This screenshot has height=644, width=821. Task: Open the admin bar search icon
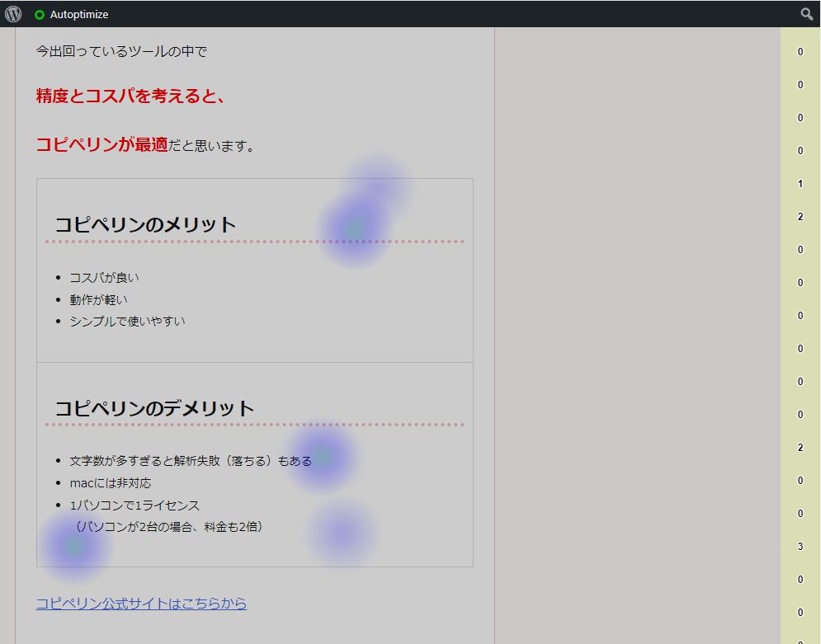807,14
